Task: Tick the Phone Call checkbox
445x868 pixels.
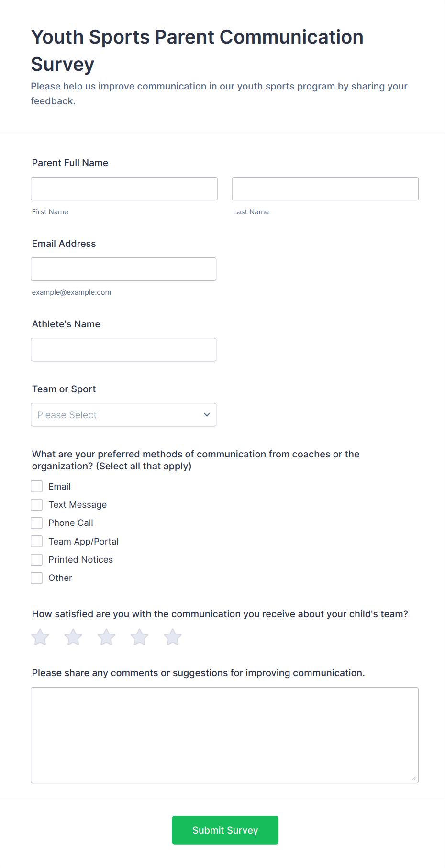Action: click(37, 523)
